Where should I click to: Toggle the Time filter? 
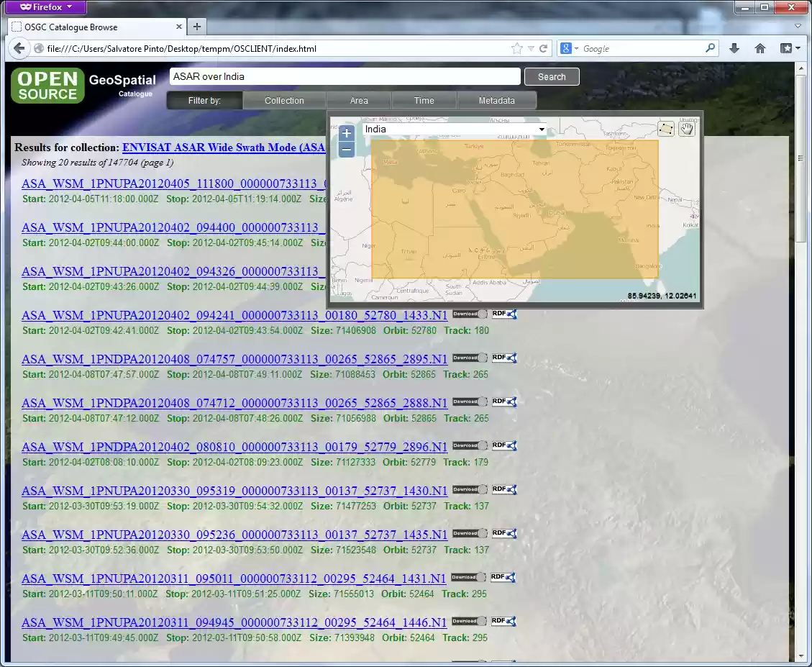tap(424, 101)
